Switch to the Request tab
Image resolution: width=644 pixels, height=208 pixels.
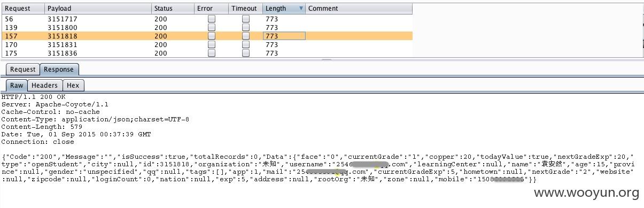click(x=23, y=70)
